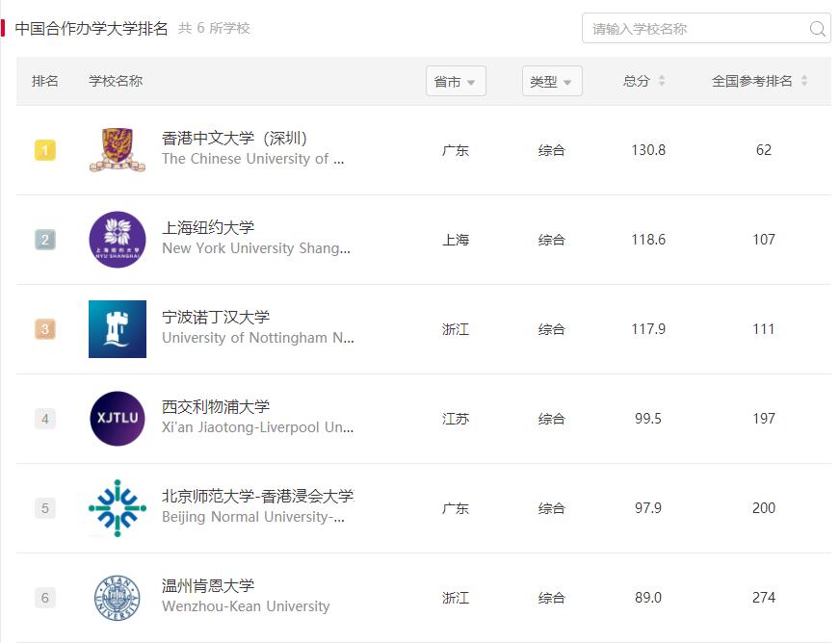Click national rank 111 cell

pyautogui.click(x=764, y=329)
